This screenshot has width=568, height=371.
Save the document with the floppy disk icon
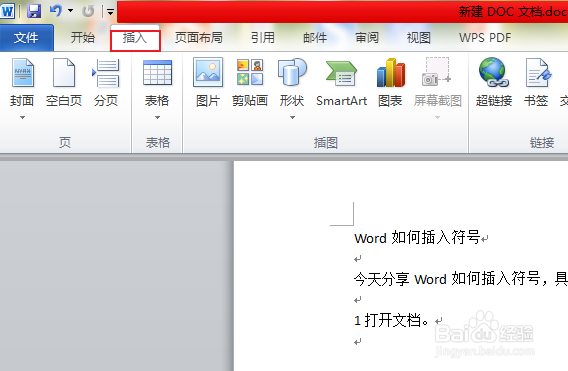(34, 11)
